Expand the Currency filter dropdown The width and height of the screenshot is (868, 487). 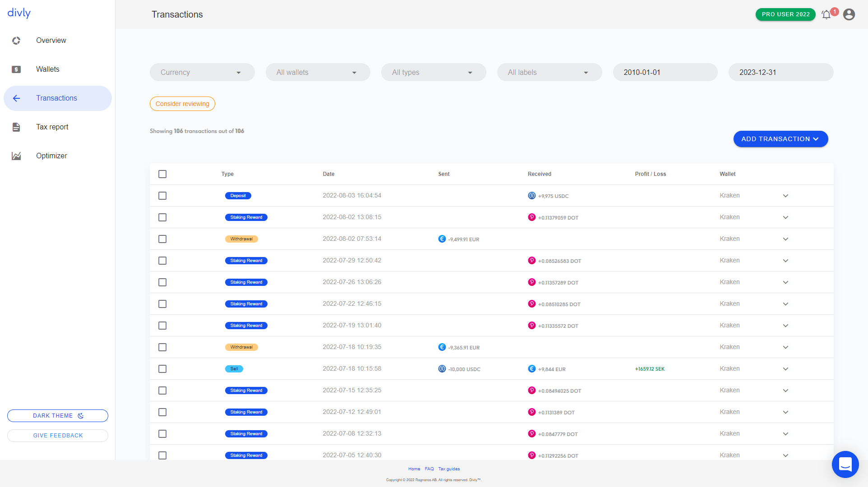tap(201, 72)
